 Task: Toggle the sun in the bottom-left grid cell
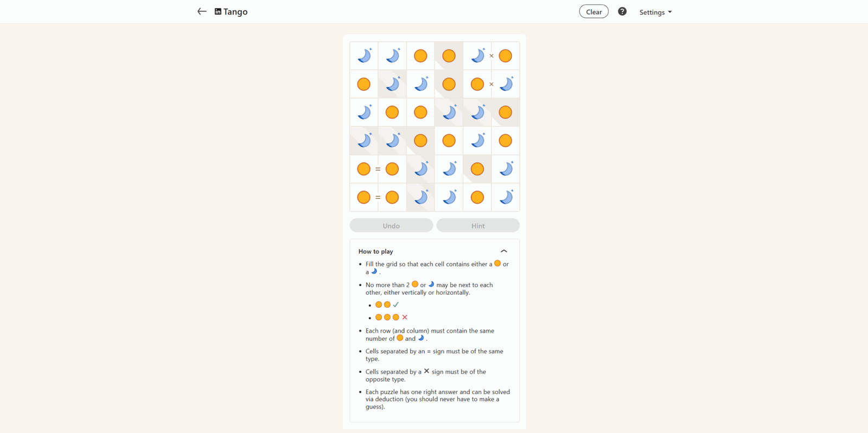pyautogui.click(x=364, y=197)
